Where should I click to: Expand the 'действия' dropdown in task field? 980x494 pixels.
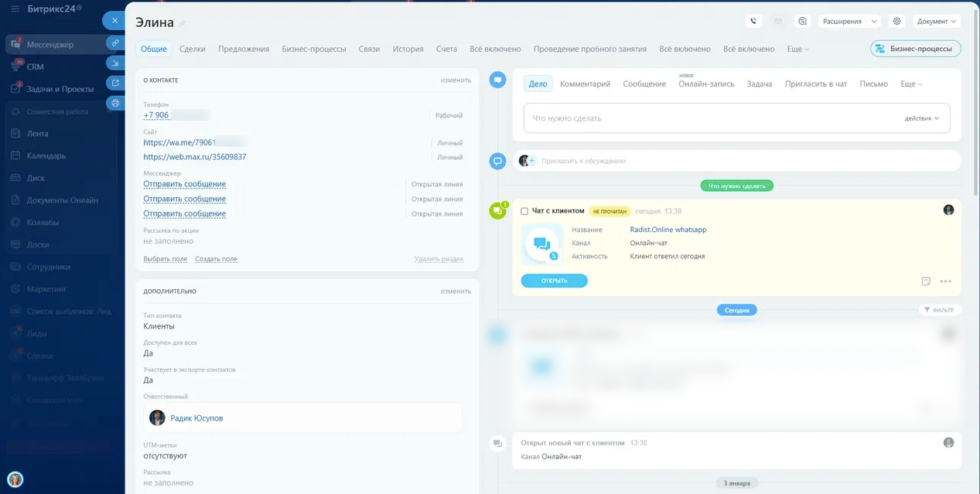pos(921,118)
